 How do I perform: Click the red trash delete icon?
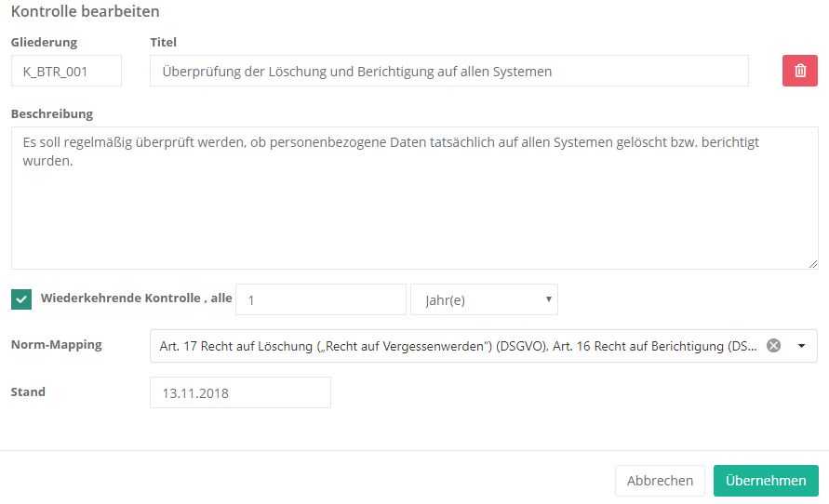point(800,71)
